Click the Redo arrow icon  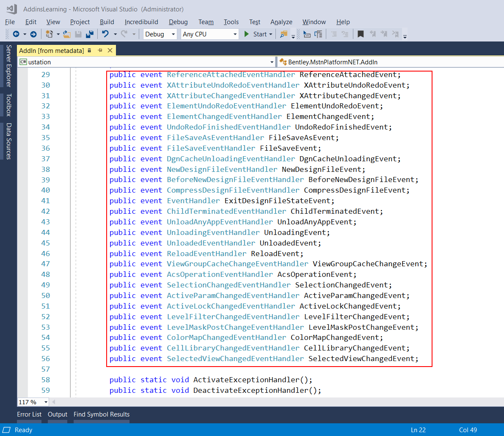tap(124, 34)
